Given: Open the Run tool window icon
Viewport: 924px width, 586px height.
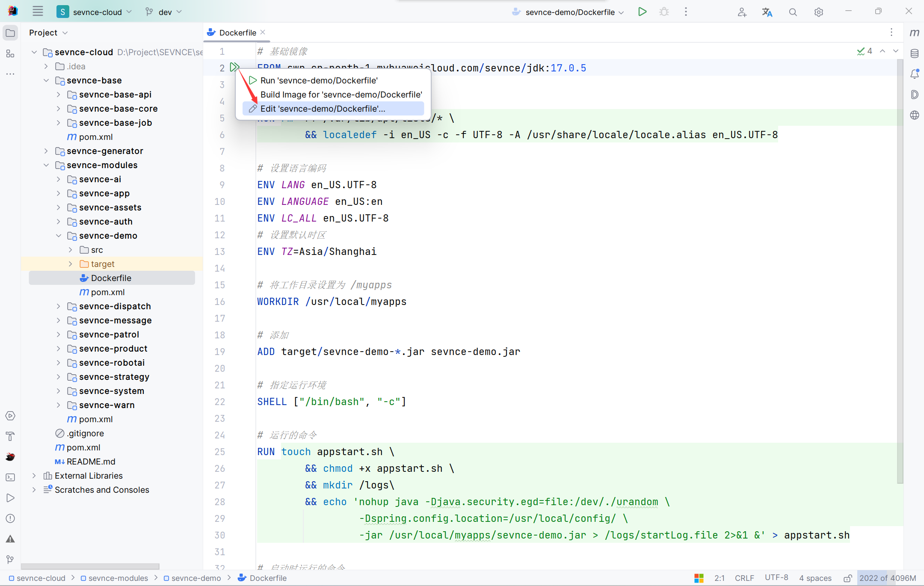Looking at the screenshot, I should pos(10,498).
